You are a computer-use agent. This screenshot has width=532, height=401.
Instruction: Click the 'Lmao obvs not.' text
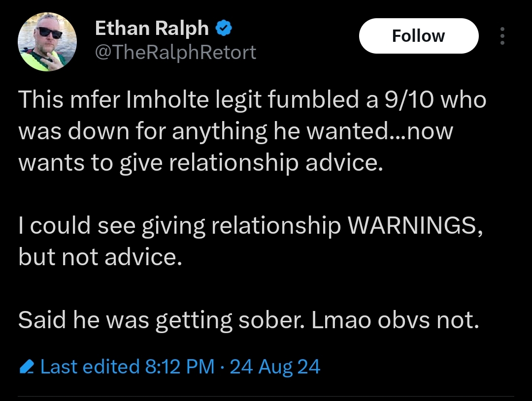[395, 320]
